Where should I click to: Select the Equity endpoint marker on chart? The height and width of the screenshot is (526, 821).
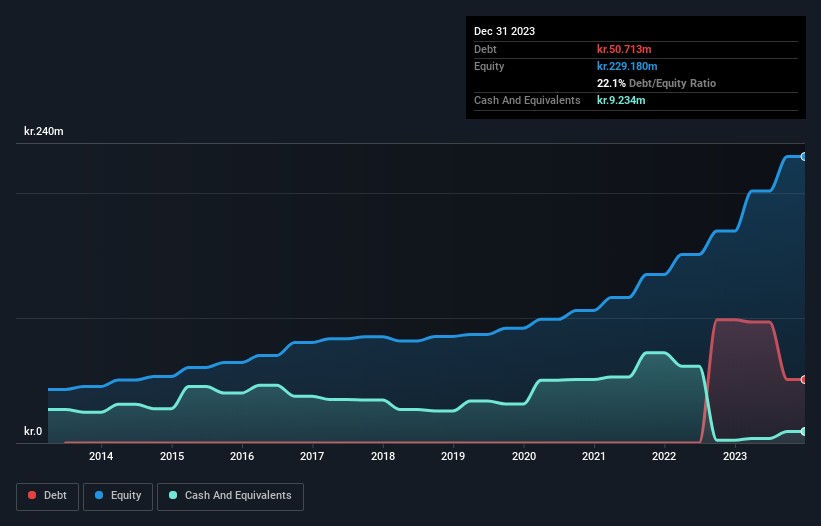pyautogui.click(x=804, y=156)
